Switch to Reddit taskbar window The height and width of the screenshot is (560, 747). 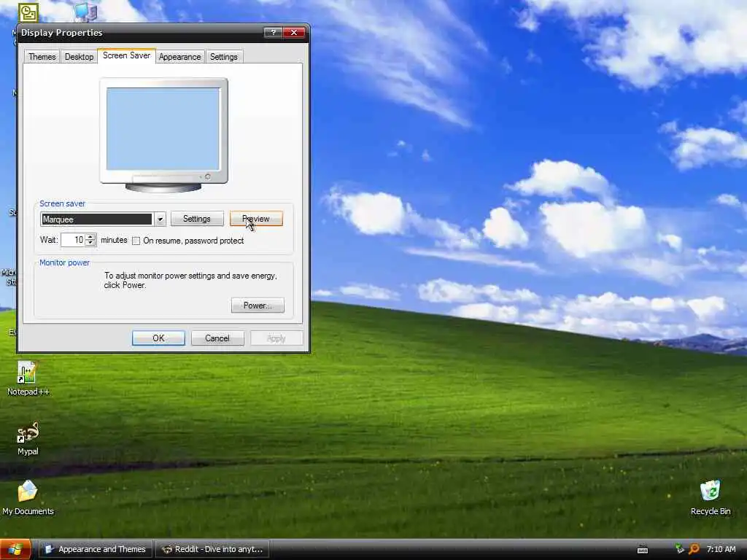(x=212, y=549)
